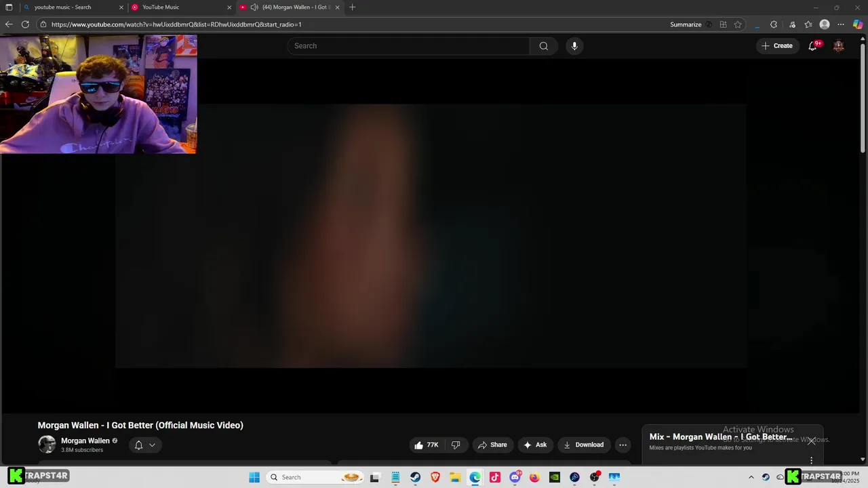Mute the Morgan Wallen tab audio icon
Viewport: 868px width, 488px height.
(254, 7)
